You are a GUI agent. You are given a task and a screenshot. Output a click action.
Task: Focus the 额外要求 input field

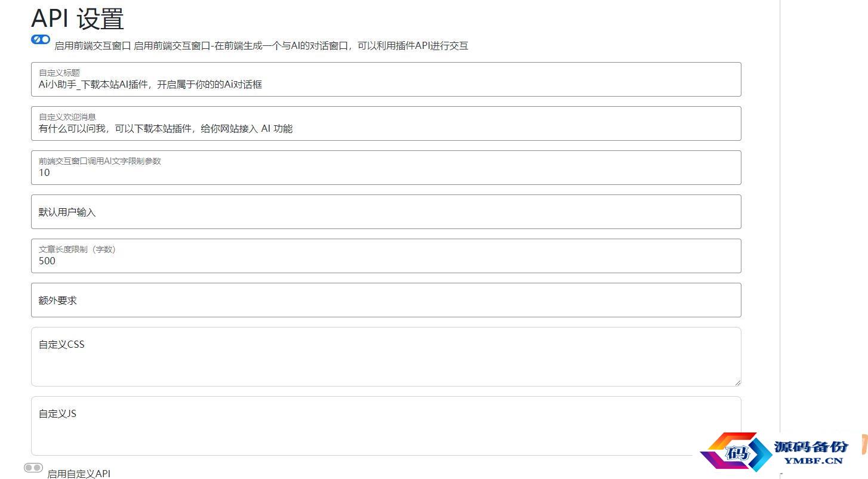(x=386, y=300)
